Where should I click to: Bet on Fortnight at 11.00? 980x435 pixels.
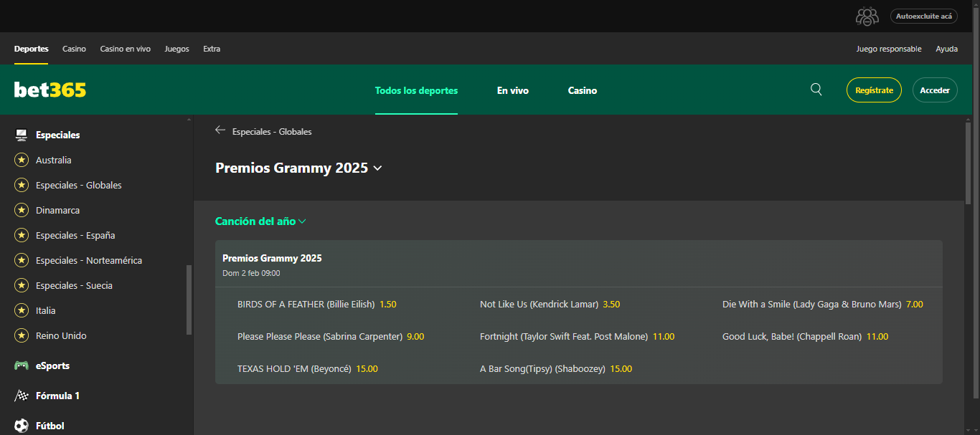coord(578,336)
